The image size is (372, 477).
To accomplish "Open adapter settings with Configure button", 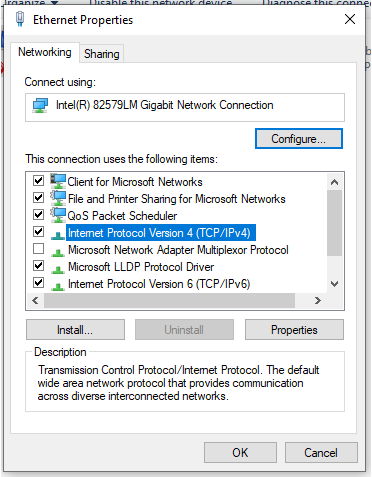I will coord(299,139).
